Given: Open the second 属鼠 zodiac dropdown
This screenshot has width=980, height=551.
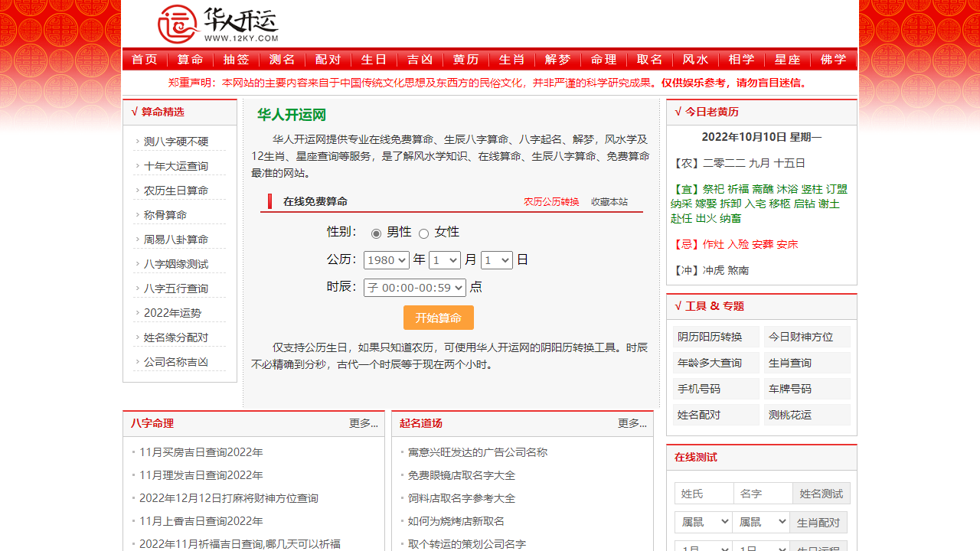Looking at the screenshot, I should 761,522.
